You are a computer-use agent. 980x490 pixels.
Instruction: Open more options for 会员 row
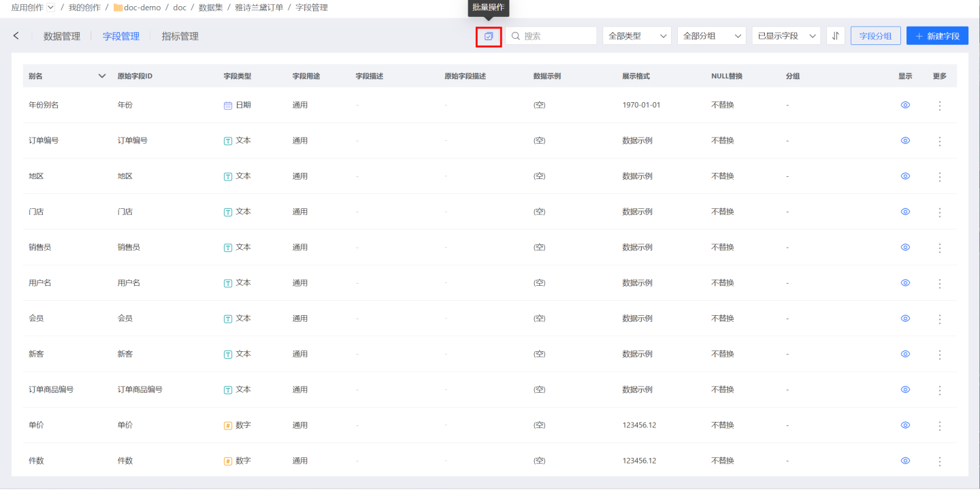point(940,318)
